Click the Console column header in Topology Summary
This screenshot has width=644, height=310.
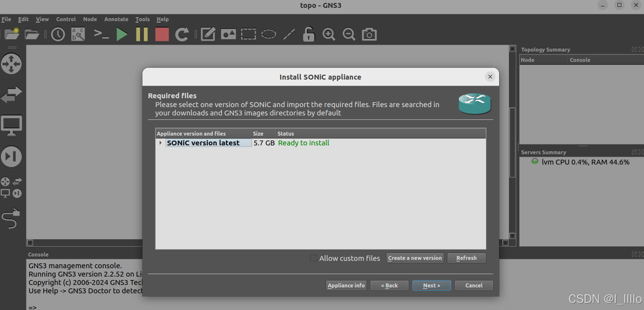point(606,60)
